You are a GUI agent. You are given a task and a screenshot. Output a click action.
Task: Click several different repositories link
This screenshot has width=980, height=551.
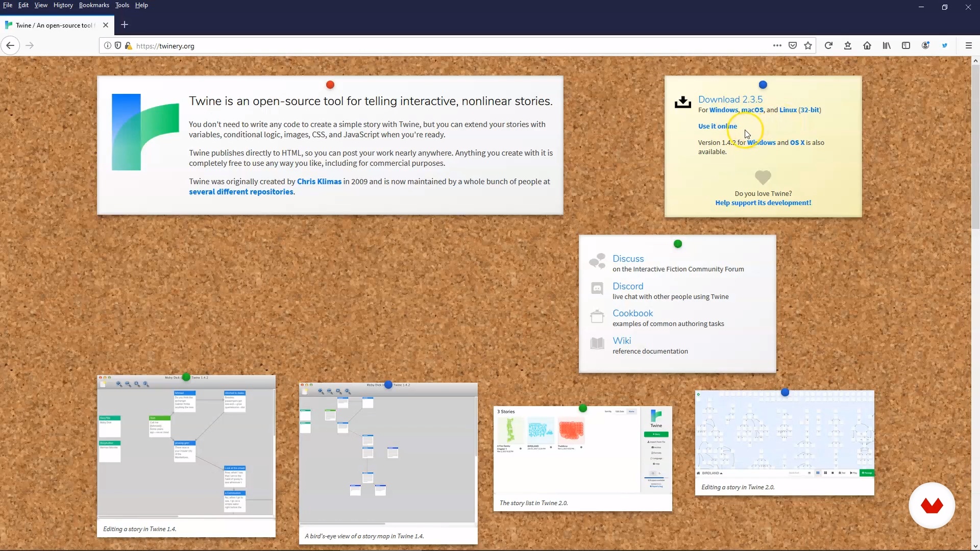[x=241, y=191]
